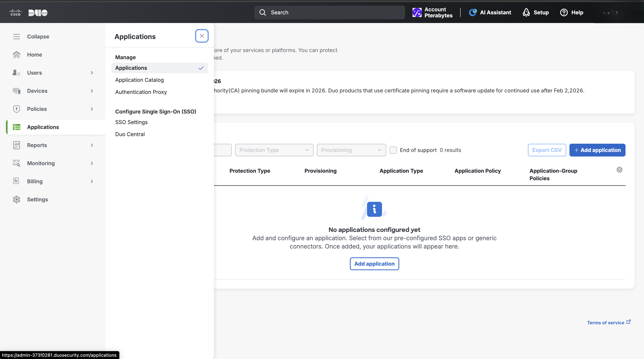Click the Settings gear sidebar icon
Screen dimensions: 644x359
(17, 199)
